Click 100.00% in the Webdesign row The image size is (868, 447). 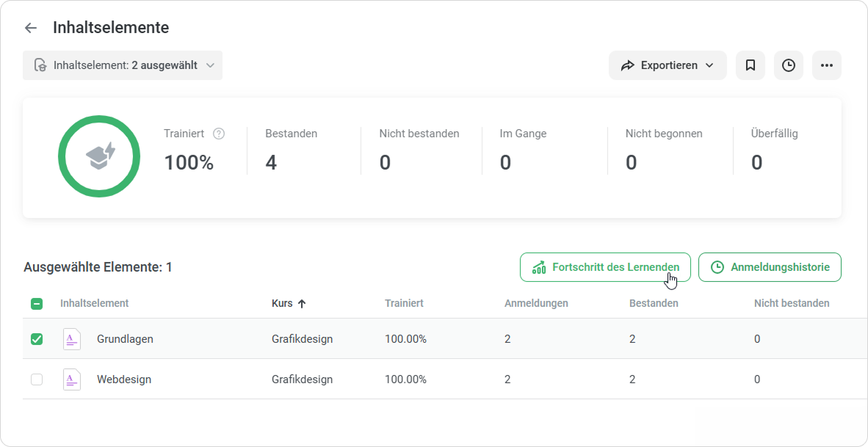coord(406,379)
